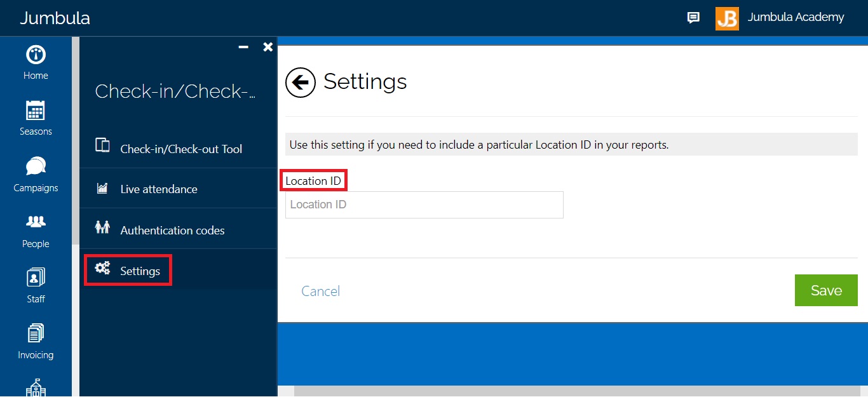The height and width of the screenshot is (397, 868).
Task: Click the orange JB academy logo
Action: 727,18
